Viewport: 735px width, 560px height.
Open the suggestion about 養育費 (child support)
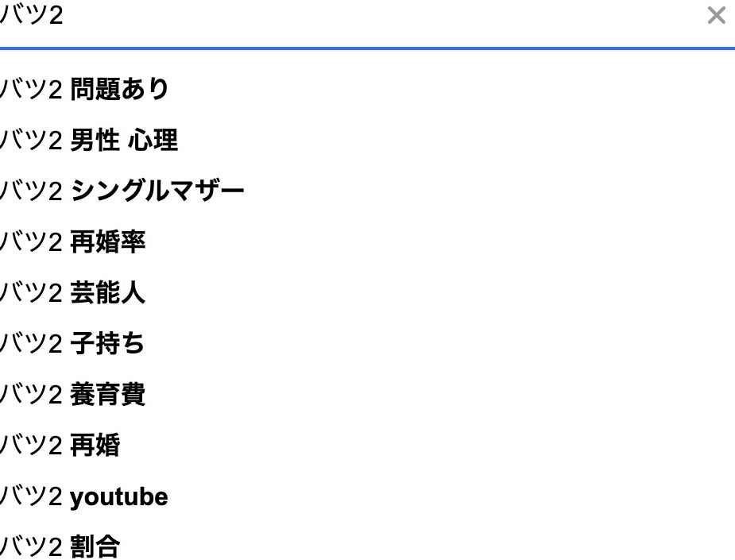[x=72, y=395]
